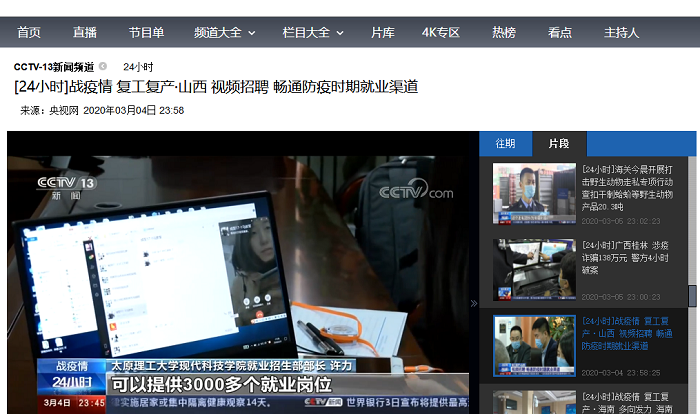700x414 pixels.
Task: Click the 看点 menu item
Action: click(x=560, y=32)
